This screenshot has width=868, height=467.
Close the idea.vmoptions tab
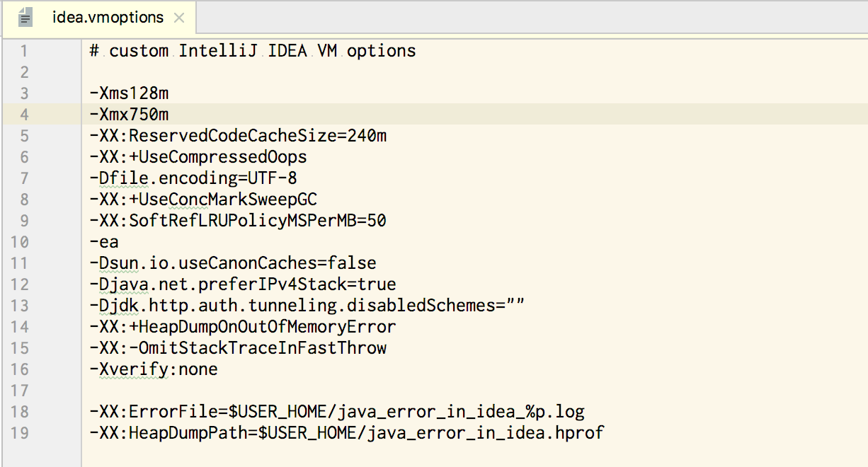(179, 18)
